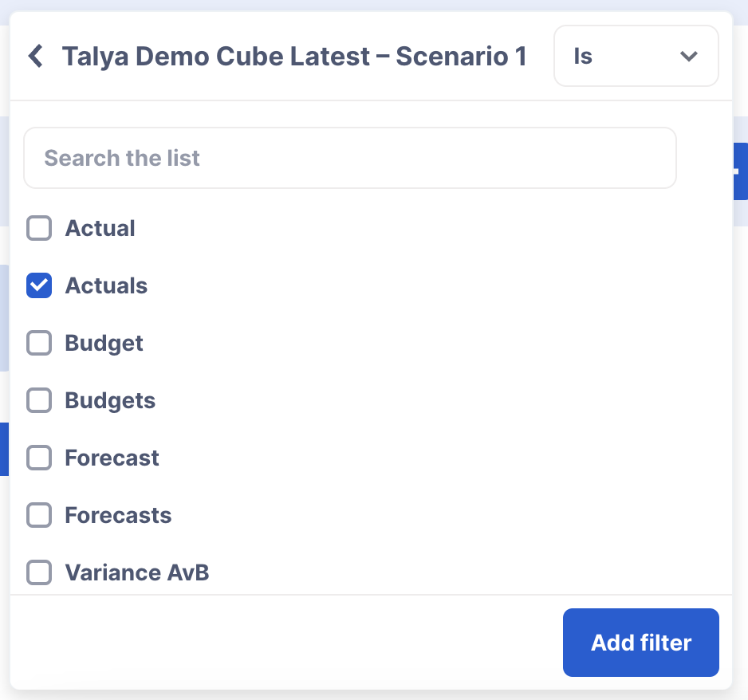
Task: Click the 'Talya Demo Cube Latest – Scenario 1' title
Action: tap(294, 57)
